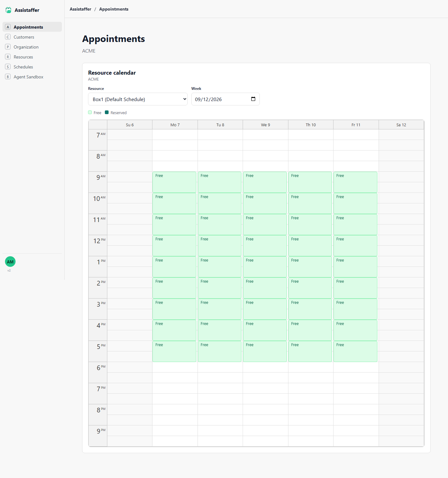Select the Th 10 day header
The width and height of the screenshot is (448, 478).
(x=311, y=125)
